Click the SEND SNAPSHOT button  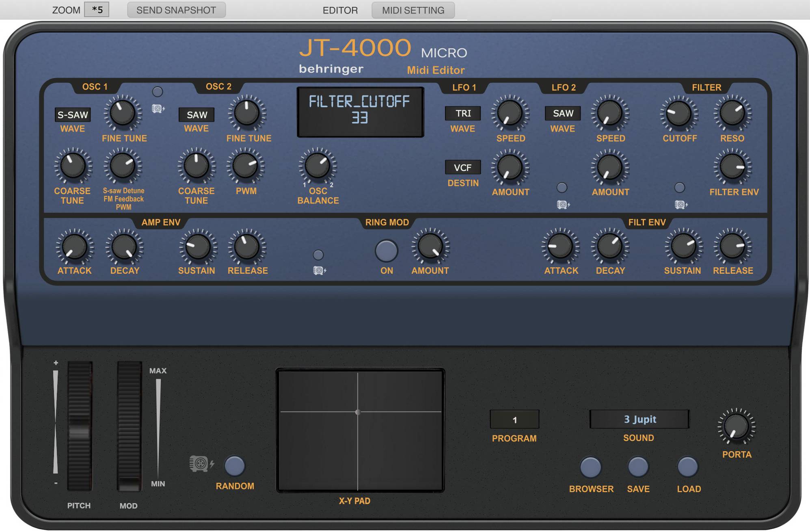coord(176,10)
